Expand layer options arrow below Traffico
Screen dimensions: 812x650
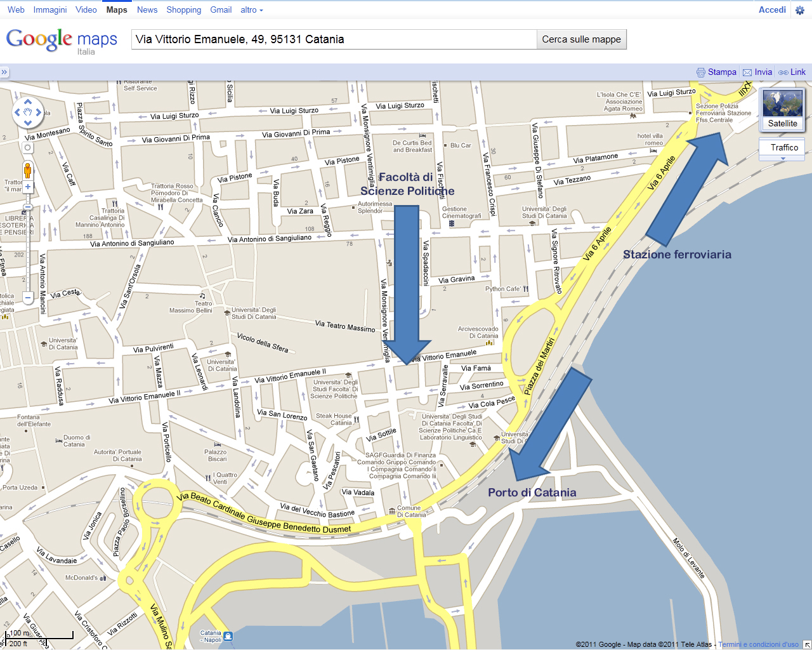[x=783, y=158]
